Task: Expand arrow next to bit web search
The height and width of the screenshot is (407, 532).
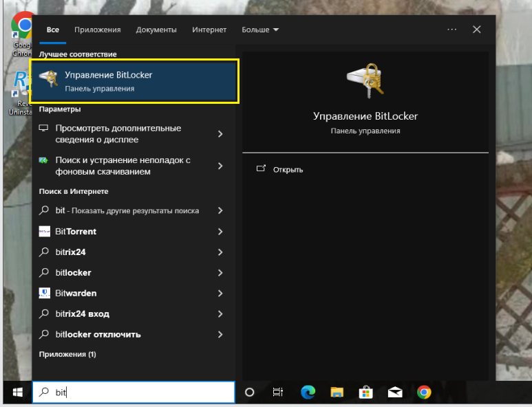Action: click(x=220, y=210)
